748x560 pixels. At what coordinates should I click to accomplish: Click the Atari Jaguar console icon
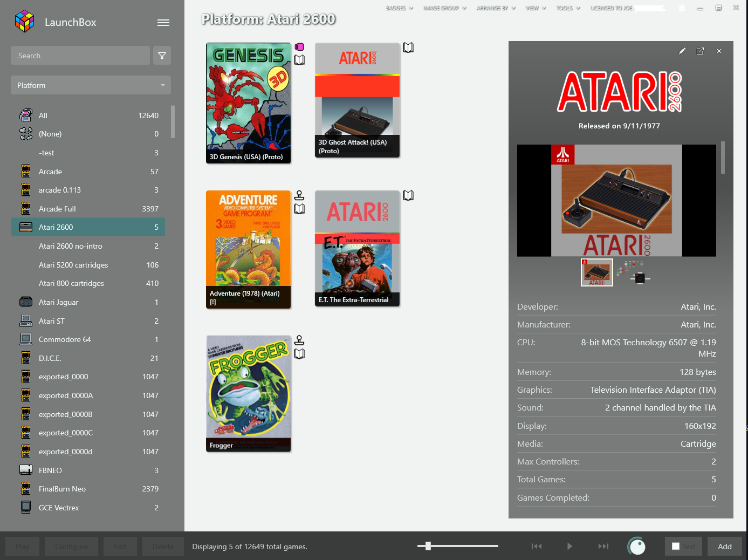pos(26,302)
